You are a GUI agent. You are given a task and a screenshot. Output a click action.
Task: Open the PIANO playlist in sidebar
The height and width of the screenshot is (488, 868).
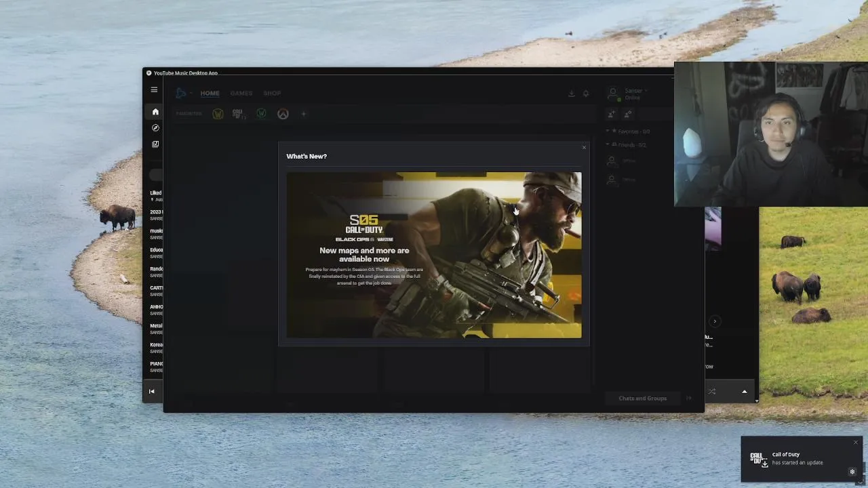[x=156, y=367]
